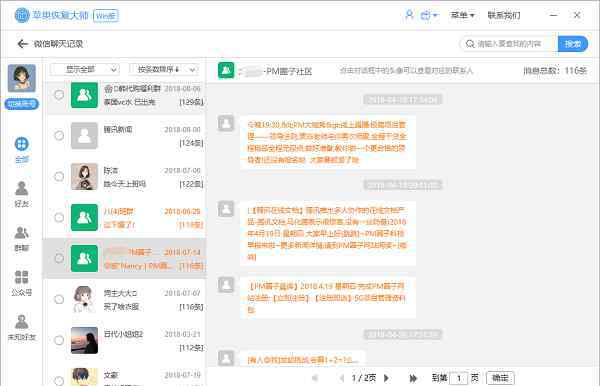The width and height of the screenshot is (600, 386).
Task: Click the cartoon avatar of the 2018-07-07 chat
Action: [84, 299]
